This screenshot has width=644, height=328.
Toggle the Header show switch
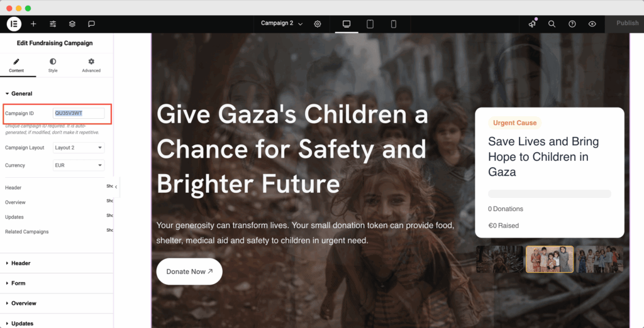[109, 187]
